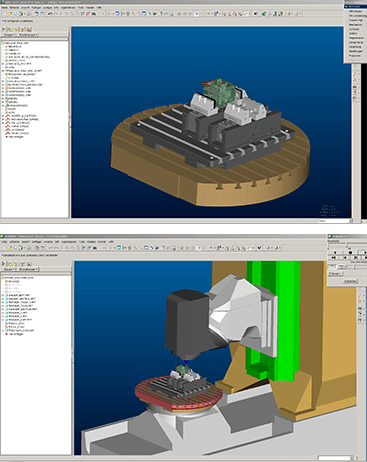Open the Editieren menu in the fixture window
Viewport: 367px width, 462px height.
tap(14, 7)
